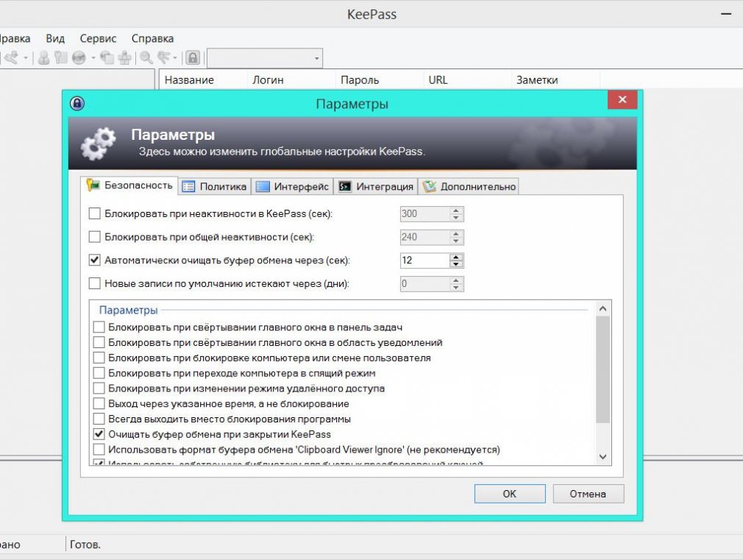The width and height of the screenshot is (743, 560).
Task: Click the Copy Password key icon in toolbar
Action: click(60, 58)
